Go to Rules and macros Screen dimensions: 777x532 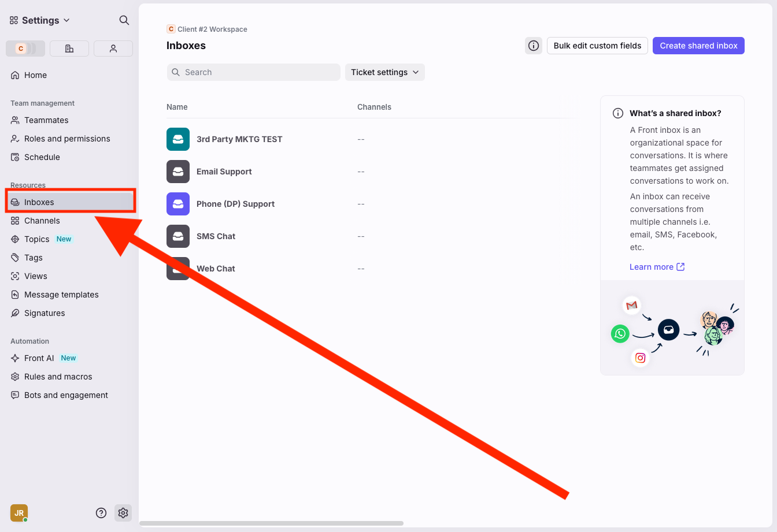click(58, 377)
